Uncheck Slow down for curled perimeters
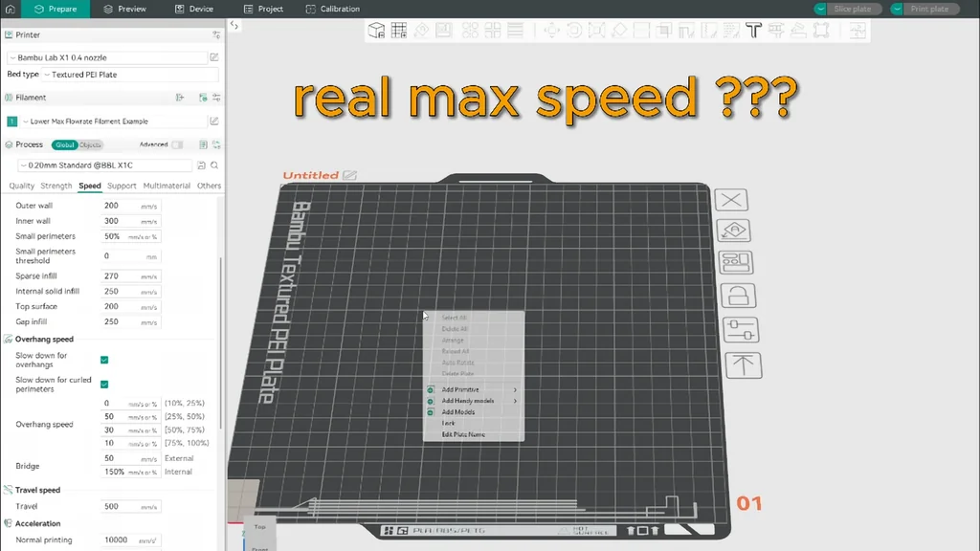The image size is (980, 551). point(104,385)
